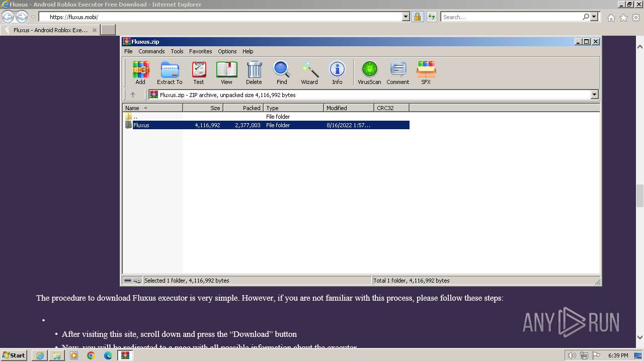Image resolution: width=644 pixels, height=362 pixels.
Task: Select the parent '..' folder row
Action: pyautogui.click(x=267, y=117)
